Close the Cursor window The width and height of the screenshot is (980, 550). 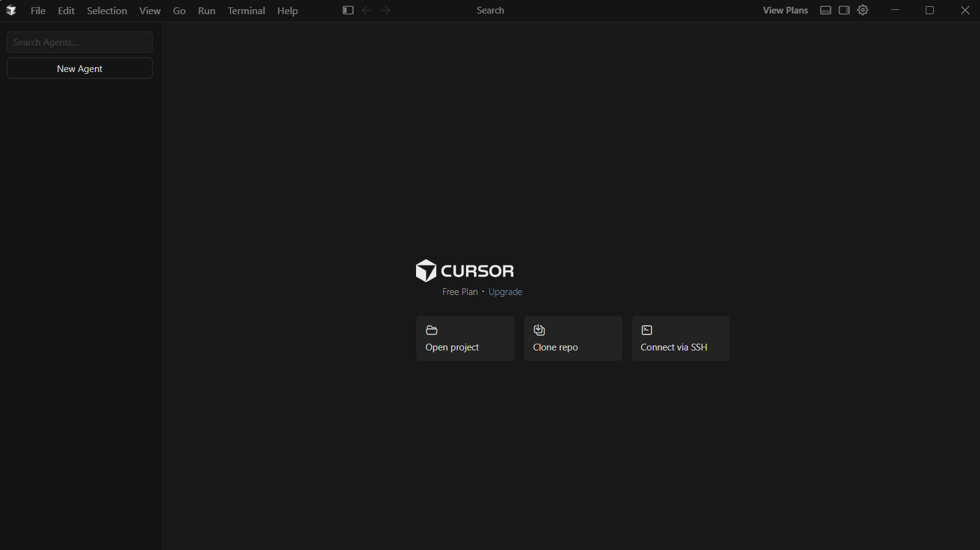(965, 10)
